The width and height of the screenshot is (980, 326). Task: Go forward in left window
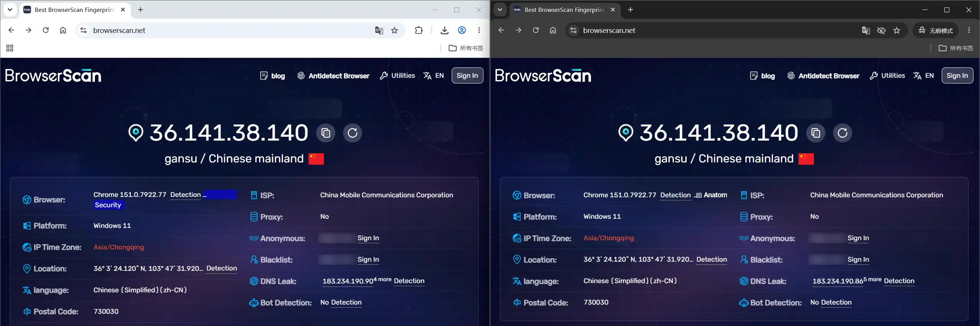28,30
